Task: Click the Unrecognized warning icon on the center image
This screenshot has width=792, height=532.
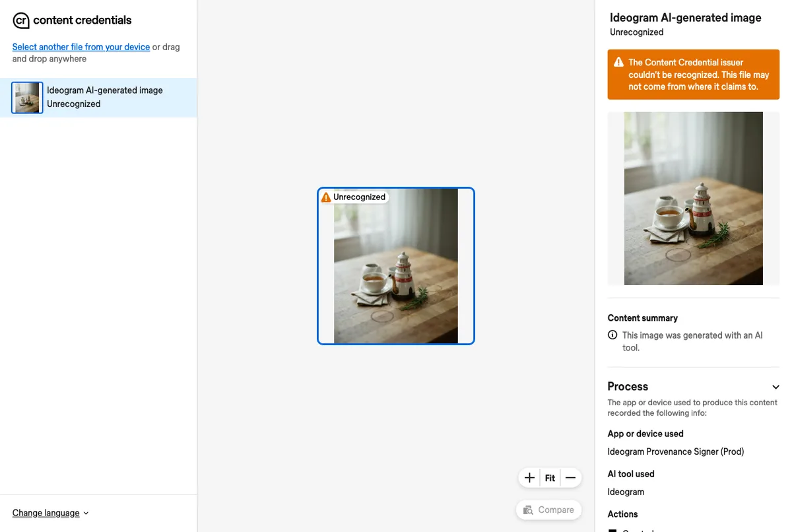Action: (x=326, y=197)
